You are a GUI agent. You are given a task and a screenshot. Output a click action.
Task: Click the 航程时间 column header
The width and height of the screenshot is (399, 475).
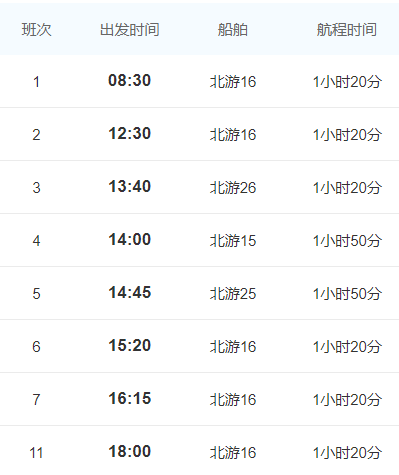(x=347, y=30)
